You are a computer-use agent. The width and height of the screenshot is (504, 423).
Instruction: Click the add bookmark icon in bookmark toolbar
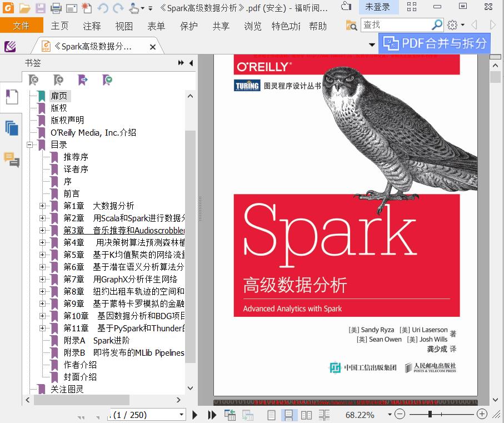coord(58,79)
